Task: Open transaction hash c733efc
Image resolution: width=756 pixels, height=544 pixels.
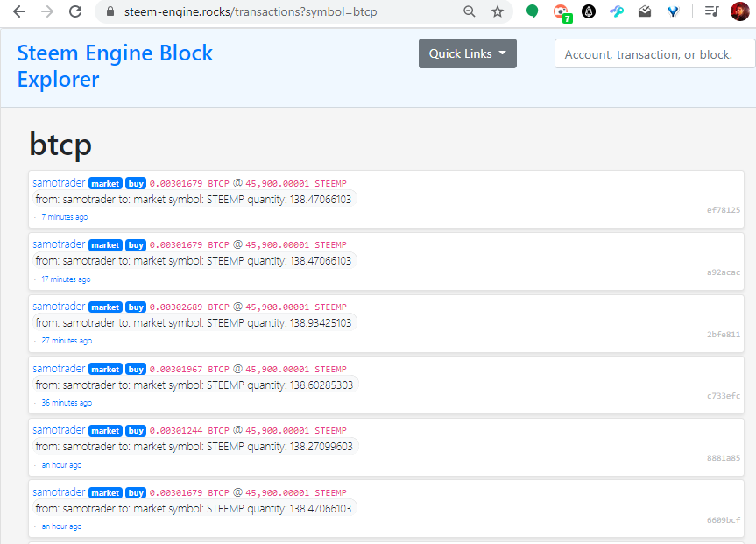Action: [724, 395]
